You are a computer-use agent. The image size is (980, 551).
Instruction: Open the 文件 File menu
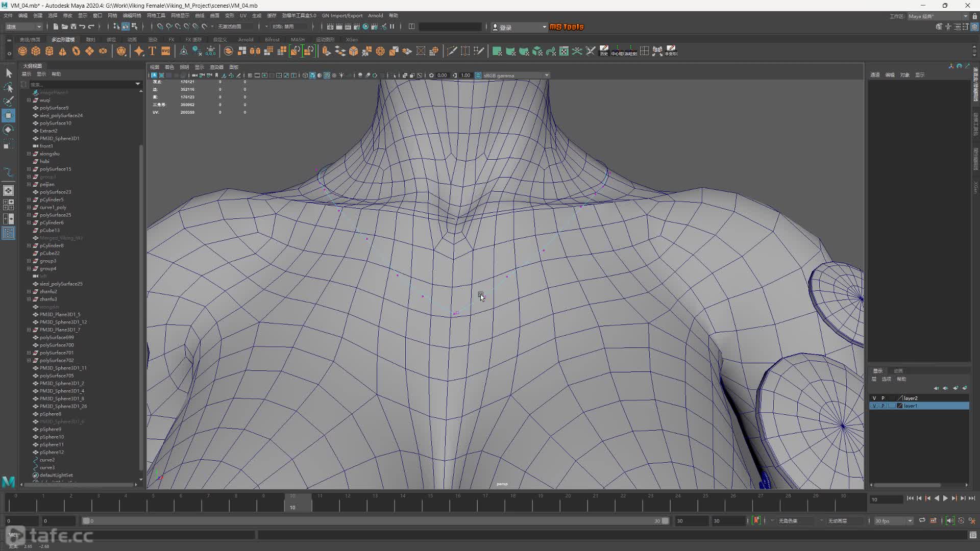click(x=8, y=16)
